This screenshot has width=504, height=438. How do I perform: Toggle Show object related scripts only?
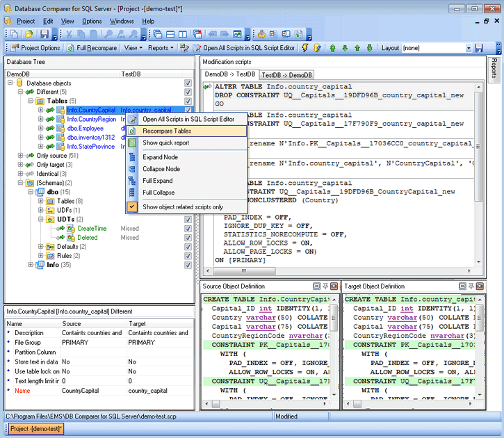[186, 207]
